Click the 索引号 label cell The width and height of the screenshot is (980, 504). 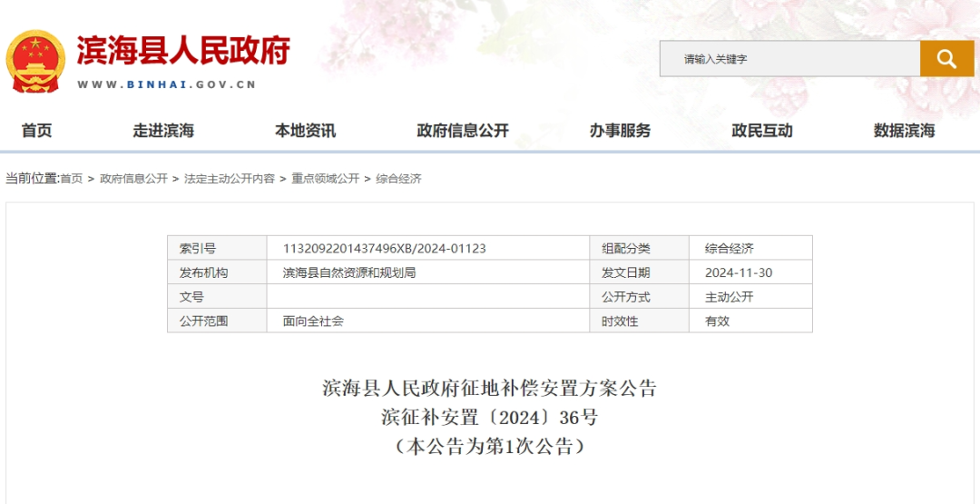tap(217, 248)
